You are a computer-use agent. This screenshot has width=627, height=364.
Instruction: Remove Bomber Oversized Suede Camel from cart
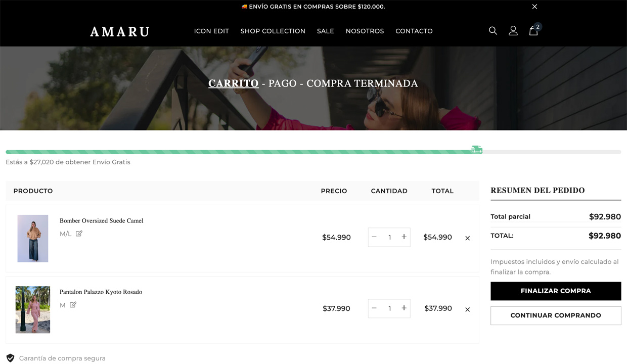(467, 238)
